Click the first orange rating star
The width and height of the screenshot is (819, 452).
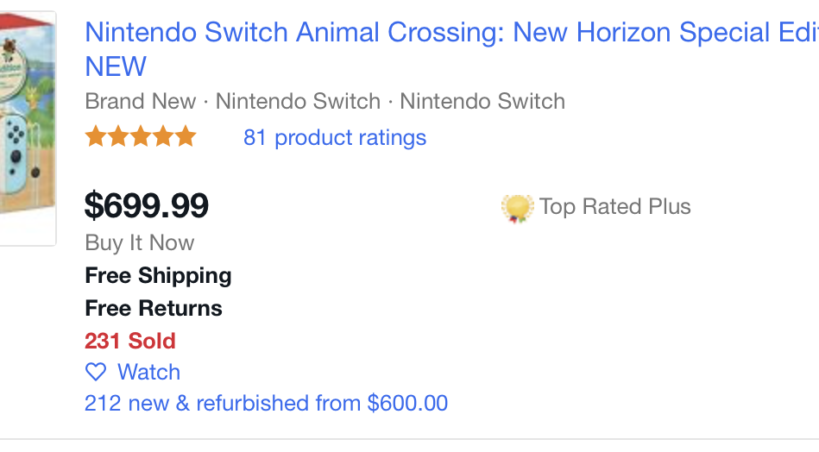[96, 137]
